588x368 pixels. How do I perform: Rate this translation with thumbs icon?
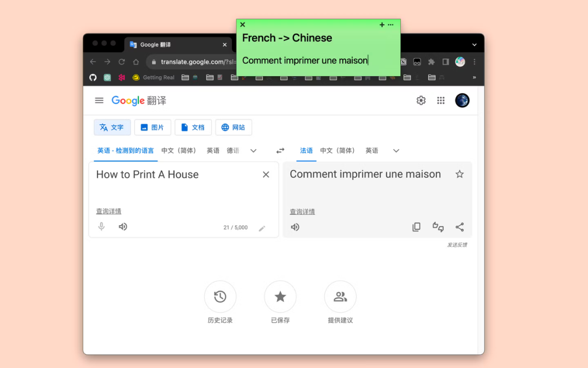(x=438, y=227)
